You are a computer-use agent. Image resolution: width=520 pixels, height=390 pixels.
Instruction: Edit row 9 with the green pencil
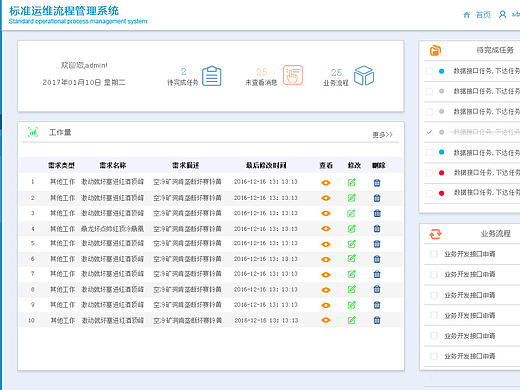pos(352,305)
